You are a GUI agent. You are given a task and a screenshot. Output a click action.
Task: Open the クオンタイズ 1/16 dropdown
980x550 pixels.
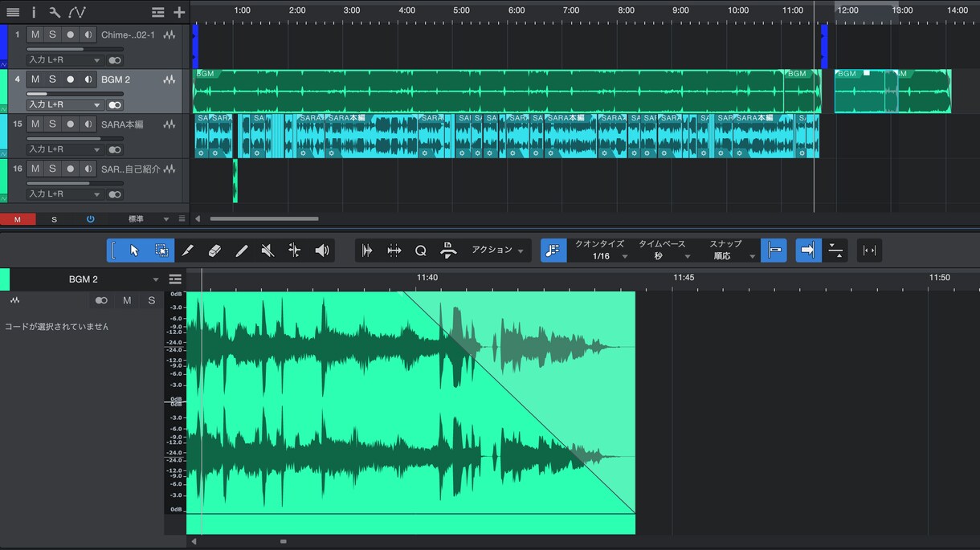click(x=601, y=251)
